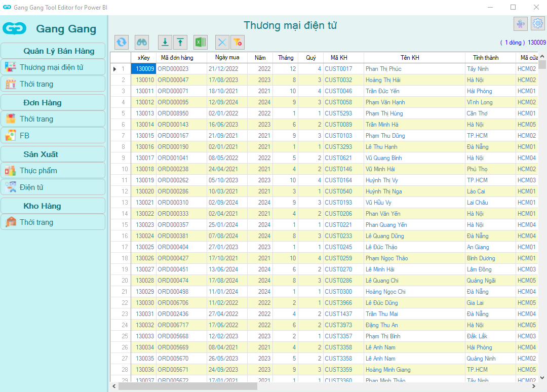Sort by the Ngày mua column header

pyautogui.click(x=227, y=58)
